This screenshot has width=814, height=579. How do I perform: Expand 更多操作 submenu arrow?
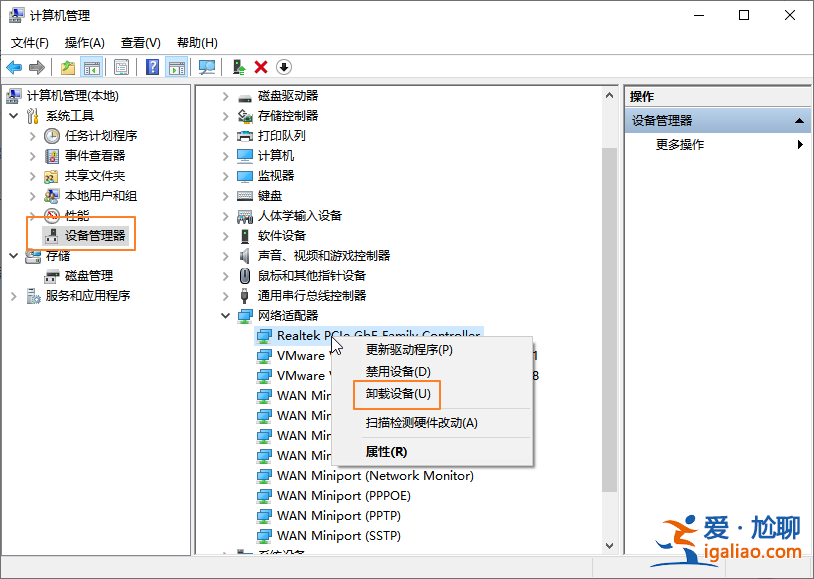click(800, 145)
